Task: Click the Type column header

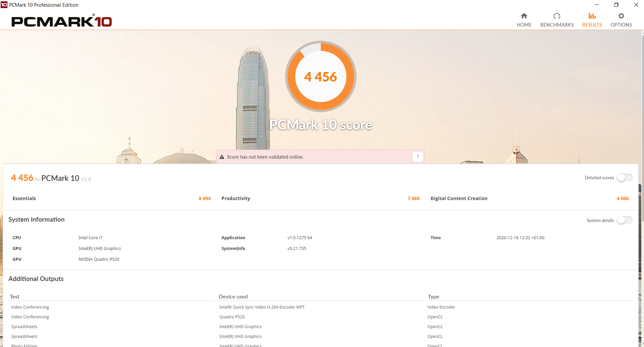Action: click(433, 296)
